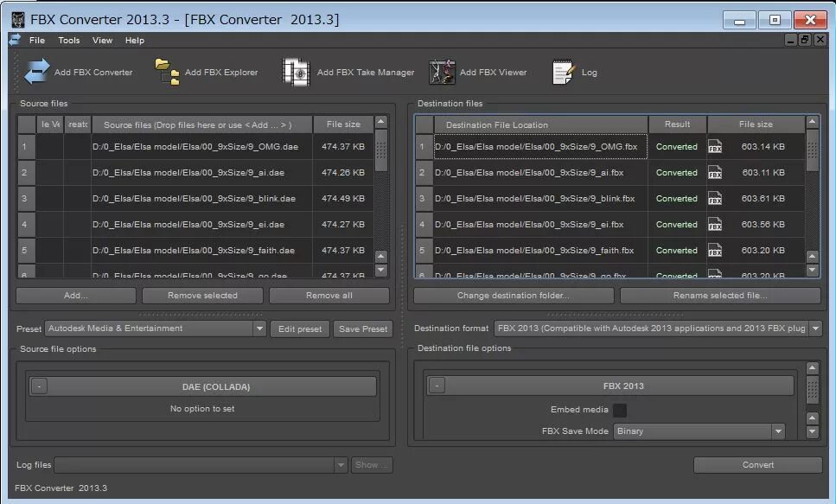Screen dimensions: 836x504
Task: Click the Show log button
Action: (x=372, y=465)
